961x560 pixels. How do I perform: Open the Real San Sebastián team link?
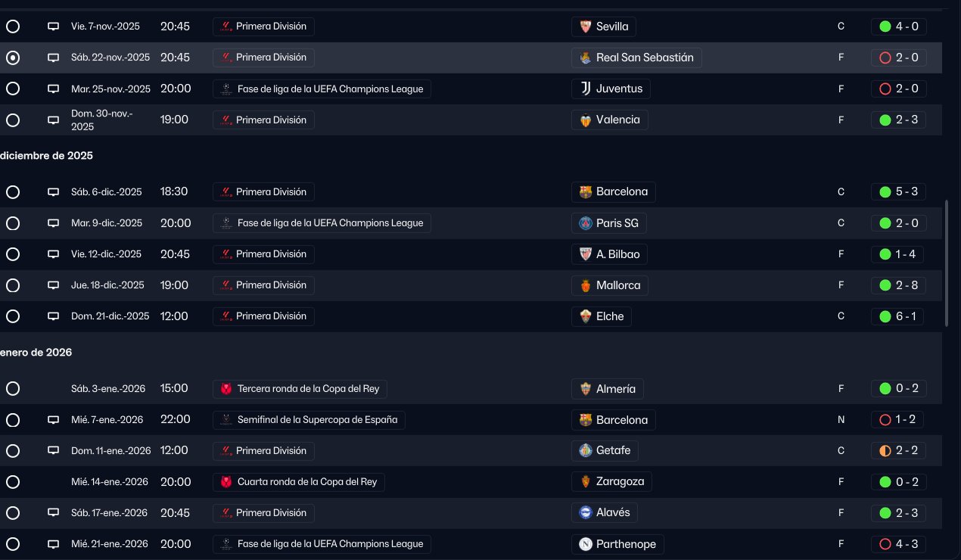pyautogui.click(x=644, y=58)
